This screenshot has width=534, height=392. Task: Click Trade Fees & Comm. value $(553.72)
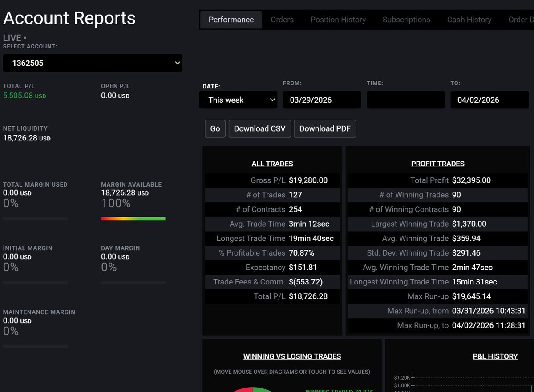click(x=306, y=282)
